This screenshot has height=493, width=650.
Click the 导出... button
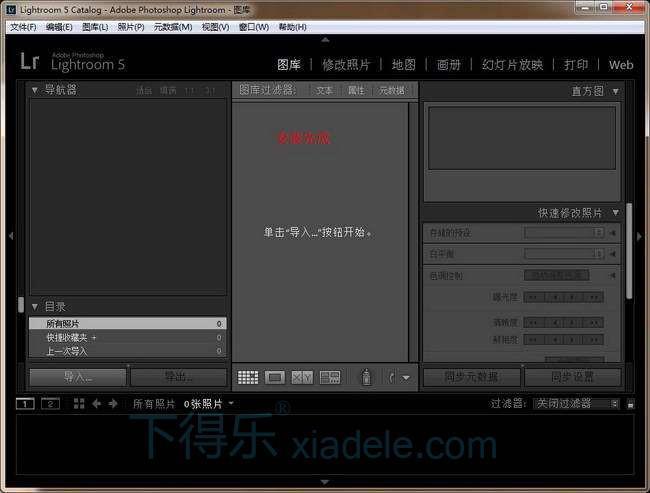[x=179, y=377]
